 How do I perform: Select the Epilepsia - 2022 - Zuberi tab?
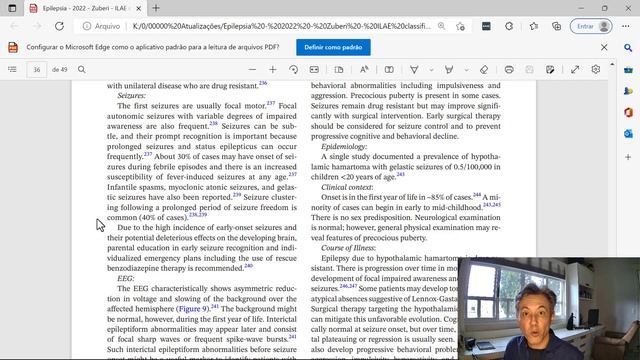coord(84,8)
